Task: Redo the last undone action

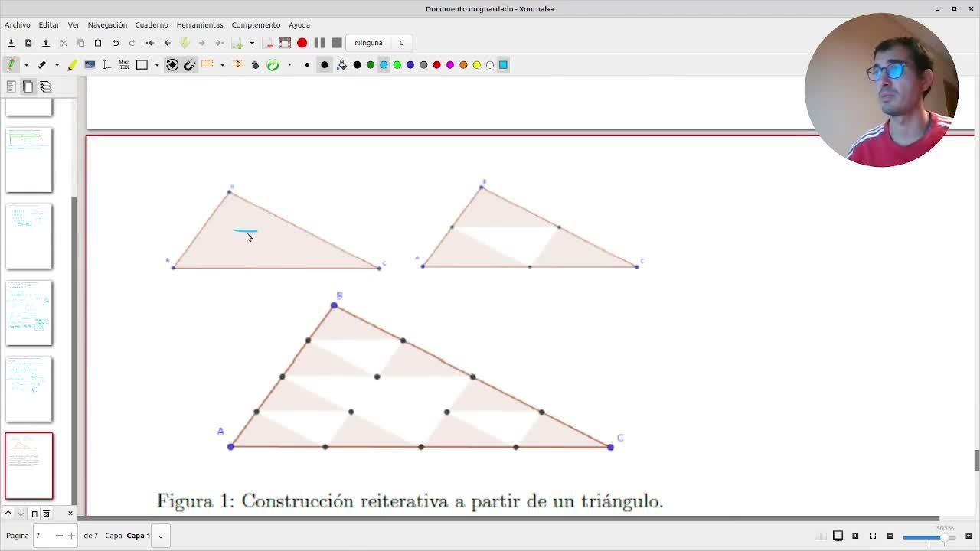Action: (x=132, y=43)
